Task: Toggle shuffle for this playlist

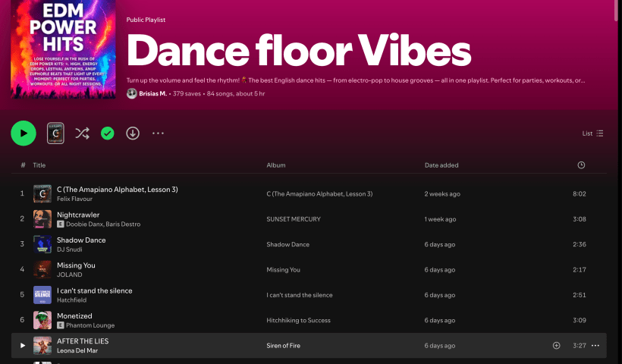Action: (x=82, y=133)
